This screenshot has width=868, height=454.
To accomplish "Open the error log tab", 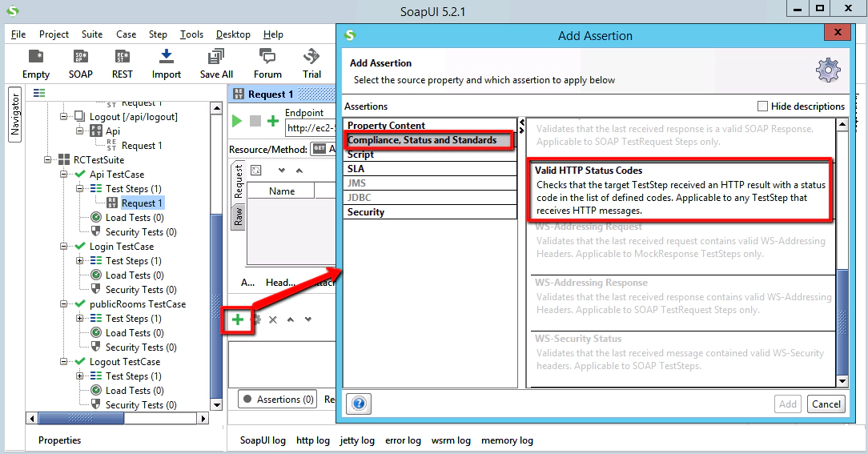I will coord(403,440).
